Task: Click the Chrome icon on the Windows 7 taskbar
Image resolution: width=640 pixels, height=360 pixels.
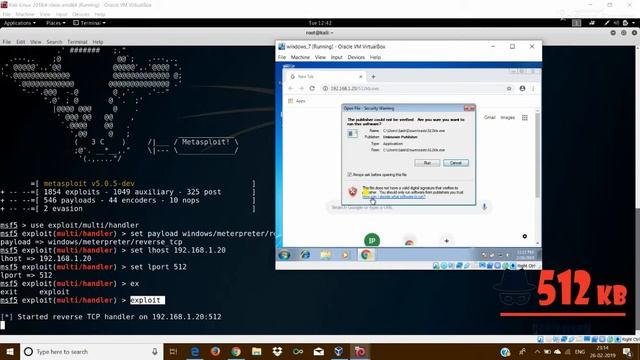Action: tap(366, 255)
